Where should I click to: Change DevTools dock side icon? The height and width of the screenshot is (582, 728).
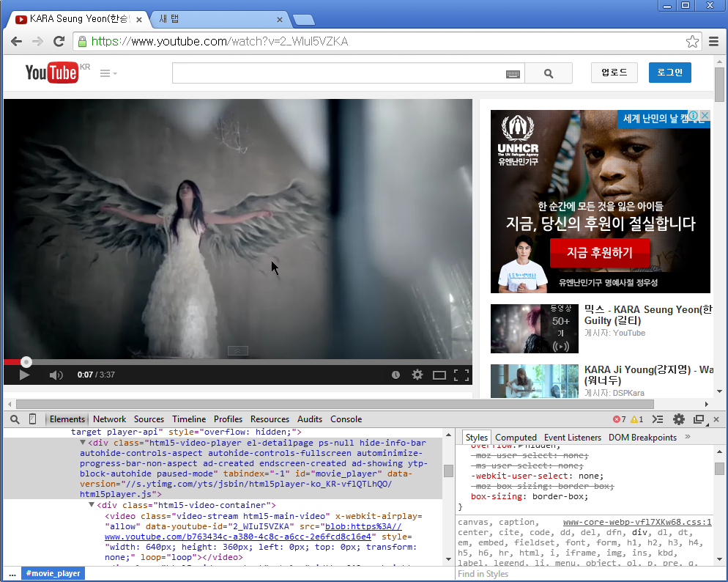699,419
